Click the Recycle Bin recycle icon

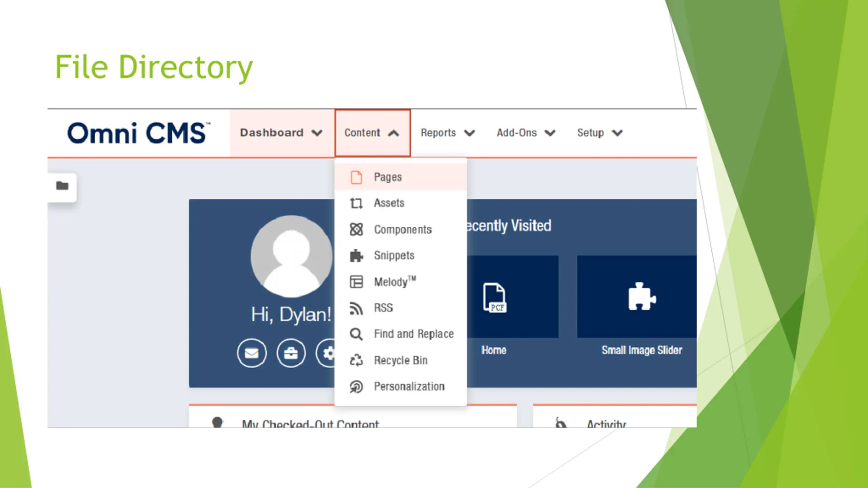(x=356, y=360)
